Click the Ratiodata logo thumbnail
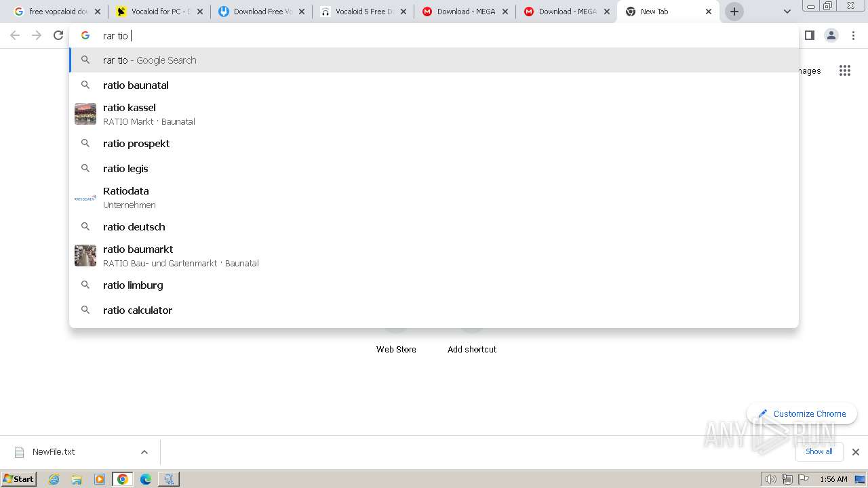 tap(85, 198)
